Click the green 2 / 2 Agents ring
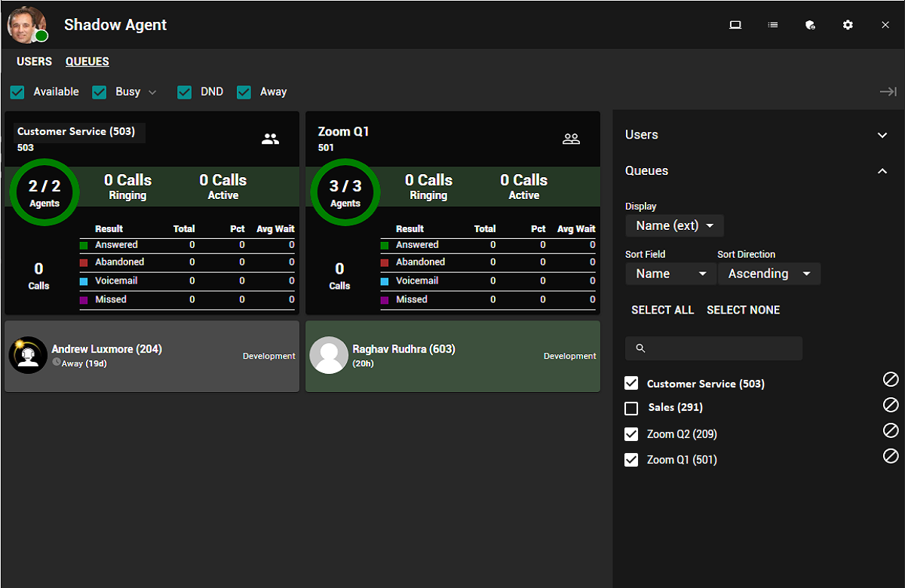Image resolution: width=905 pixels, height=588 pixels. (44, 192)
